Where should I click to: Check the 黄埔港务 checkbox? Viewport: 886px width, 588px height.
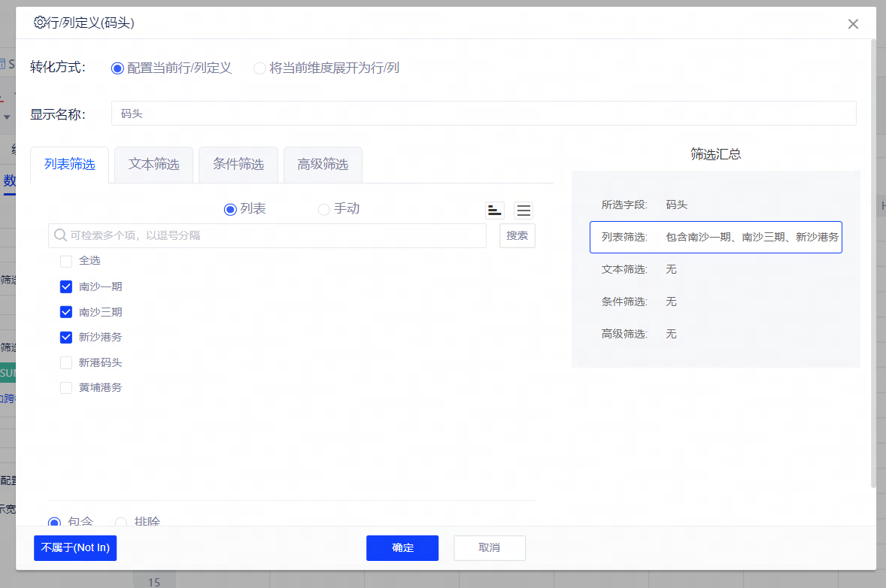[66, 388]
